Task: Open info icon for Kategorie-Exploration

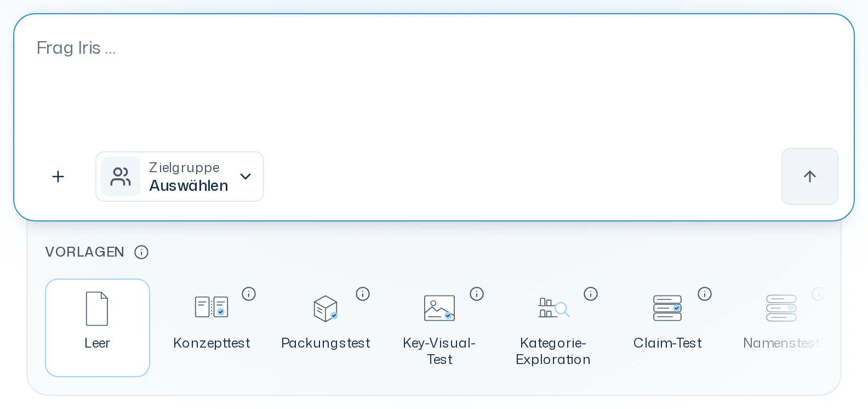Action: pyautogui.click(x=591, y=294)
